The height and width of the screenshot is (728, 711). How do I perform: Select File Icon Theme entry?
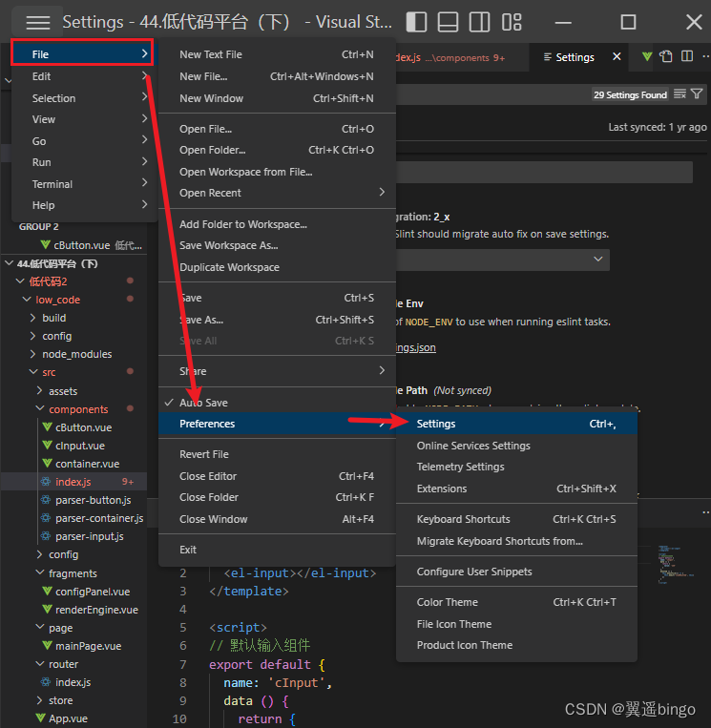click(516, 624)
